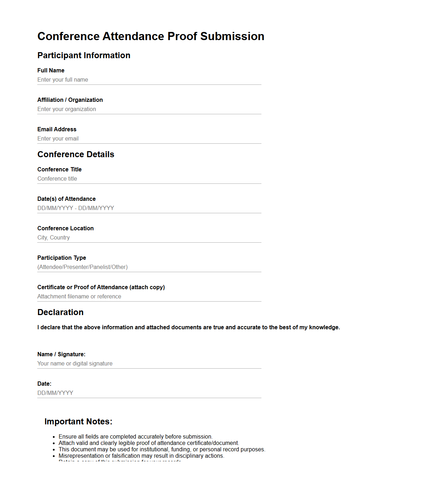Click the 'Participant Information' section heading
The image size is (448, 501).
point(84,55)
